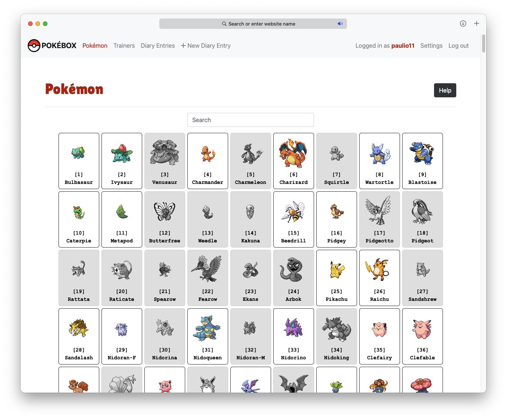Click the Nidorino card

pos(294,336)
